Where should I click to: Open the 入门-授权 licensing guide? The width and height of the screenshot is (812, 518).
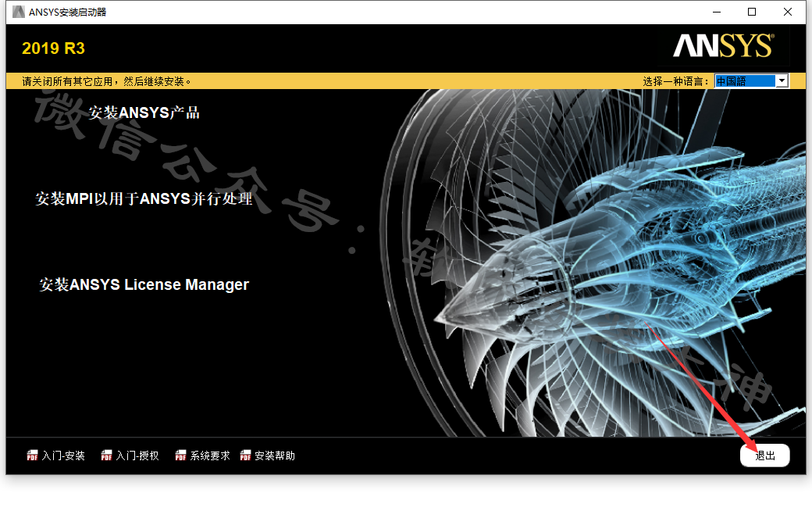pos(137,455)
